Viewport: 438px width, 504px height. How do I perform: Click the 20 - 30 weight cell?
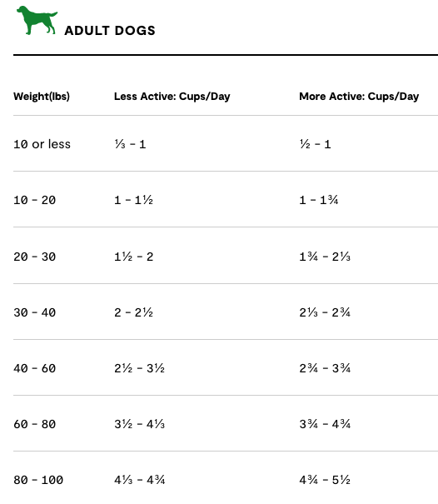coord(34,257)
